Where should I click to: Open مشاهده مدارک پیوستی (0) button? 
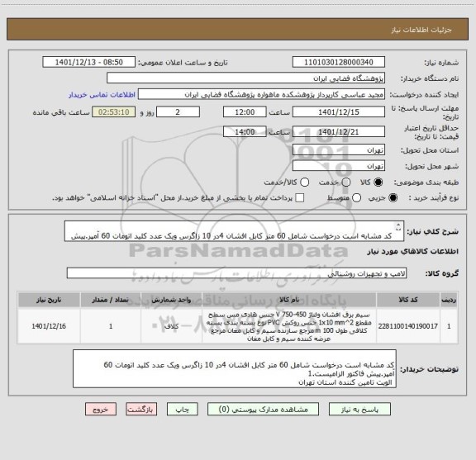pos(263,409)
